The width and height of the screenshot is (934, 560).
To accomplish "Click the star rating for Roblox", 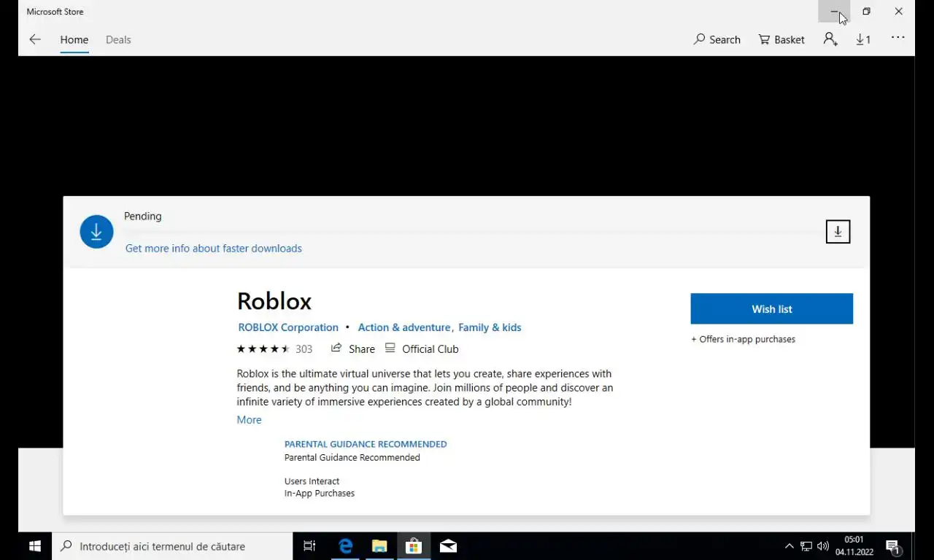I will pyautogui.click(x=263, y=349).
